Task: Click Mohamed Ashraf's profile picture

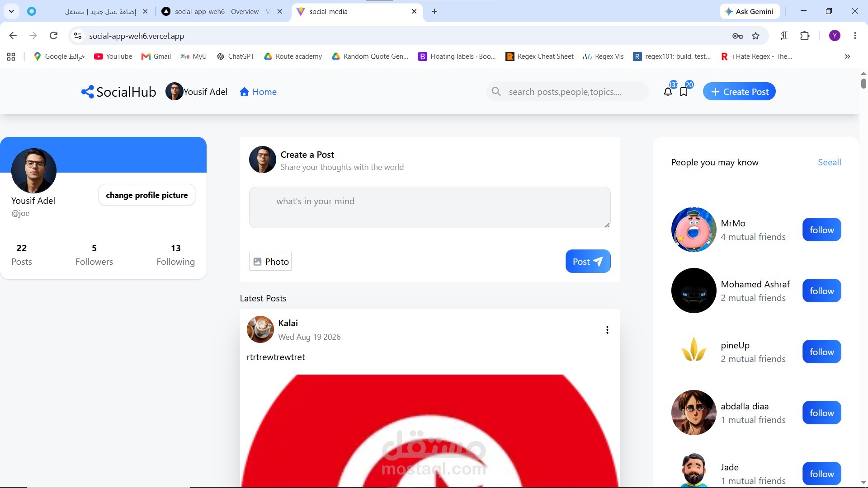Action: (x=693, y=291)
